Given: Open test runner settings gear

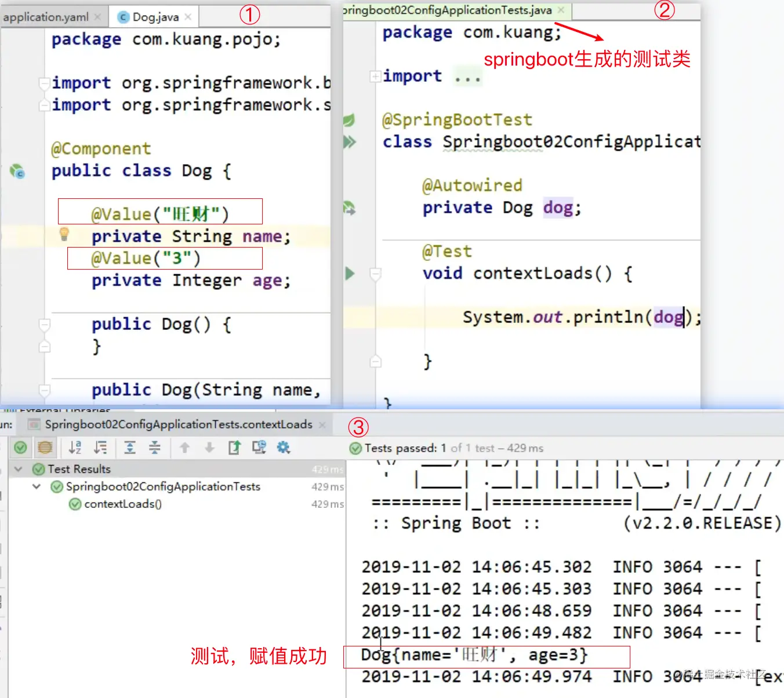Looking at the screenshot, I should click(284, 448).
